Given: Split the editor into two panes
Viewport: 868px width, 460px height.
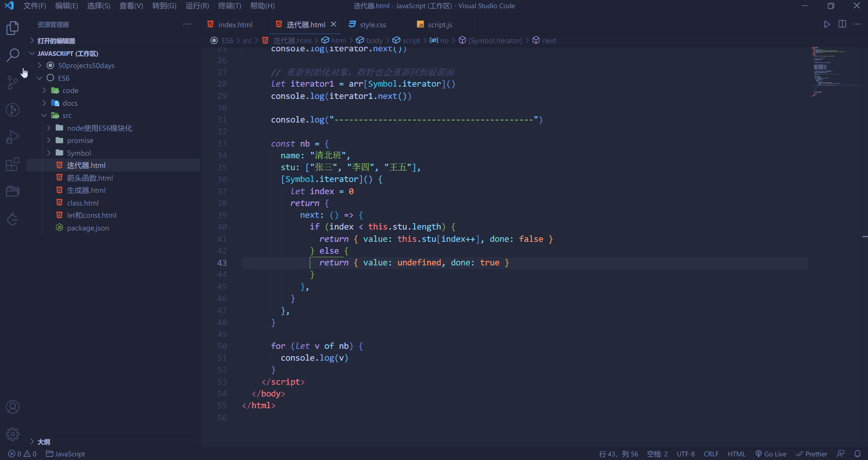Looking at the screenshot, I should (842, 24).
